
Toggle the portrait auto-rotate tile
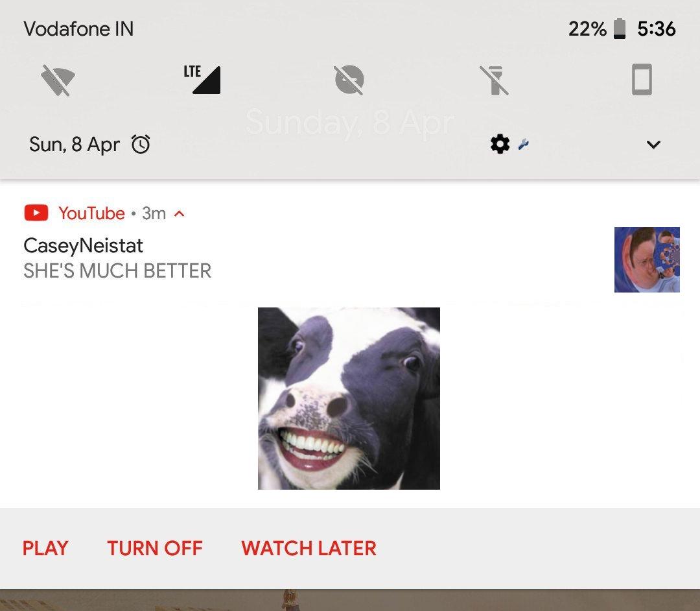coord(641,80)
